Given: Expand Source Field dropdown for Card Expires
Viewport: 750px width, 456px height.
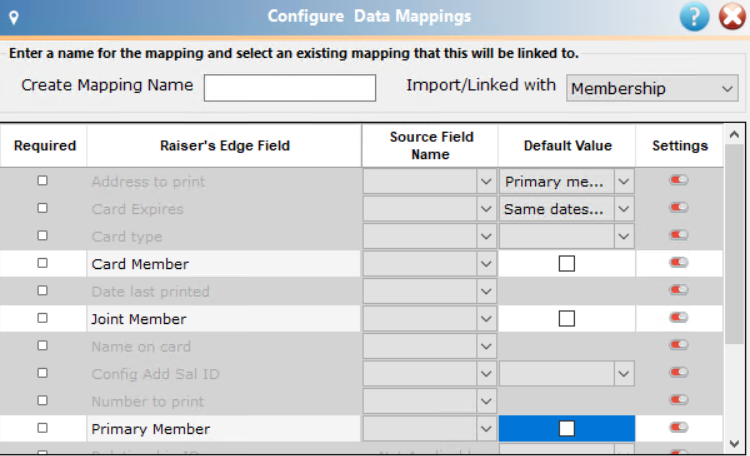Looking at the screenshot, I should (x=486, y=209).
